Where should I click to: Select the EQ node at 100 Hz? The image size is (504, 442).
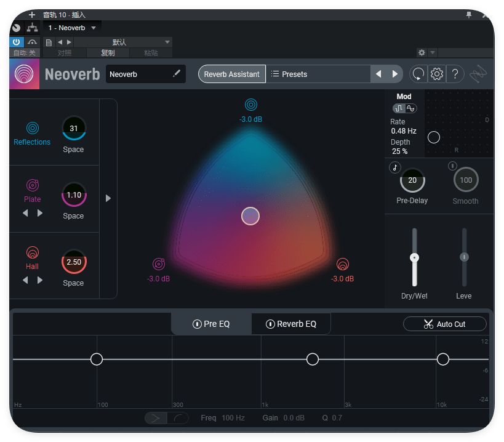97,359
